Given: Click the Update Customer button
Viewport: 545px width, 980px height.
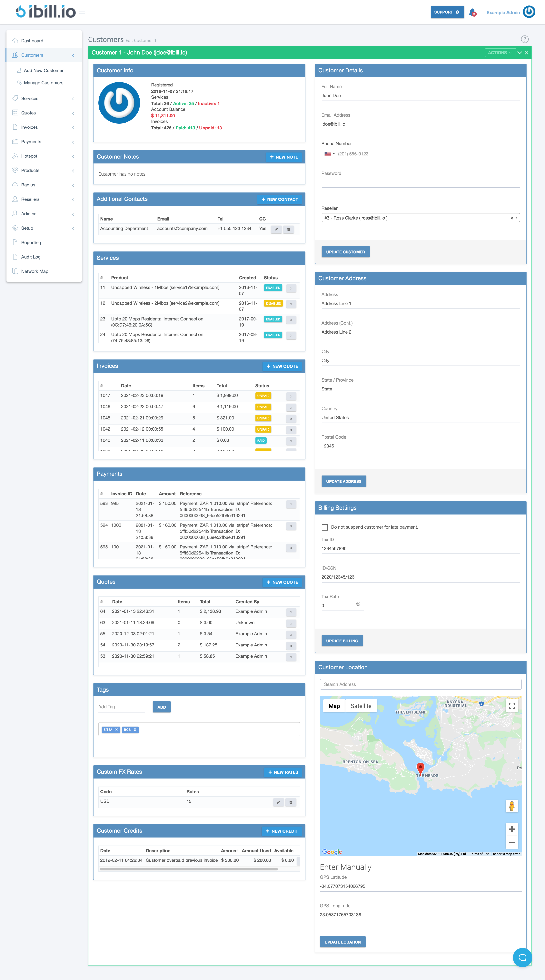Looking at the screenshot, I should coord(345,252).
